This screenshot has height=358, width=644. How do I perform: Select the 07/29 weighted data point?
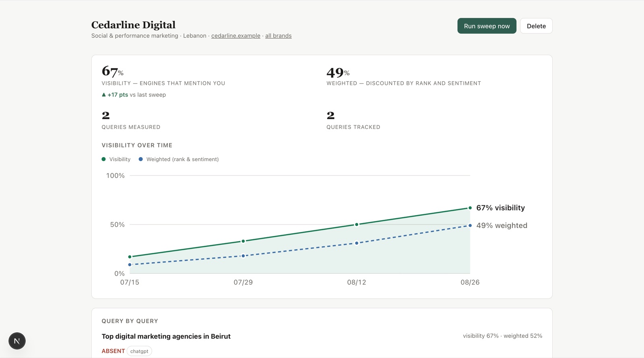pyautogui.click(x=243, y=256)
